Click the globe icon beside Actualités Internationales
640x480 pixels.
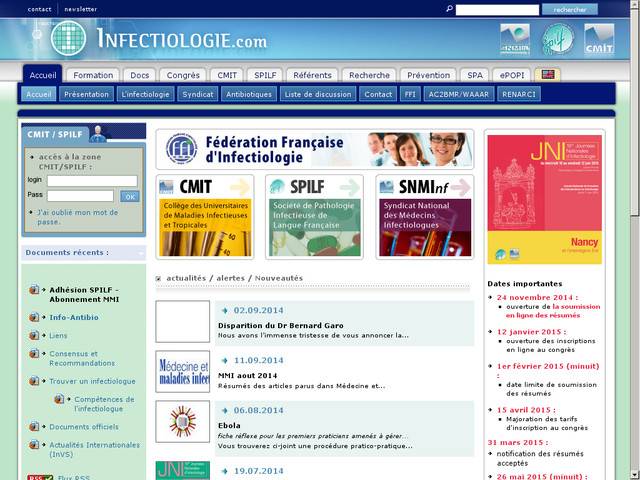(34, 444)
